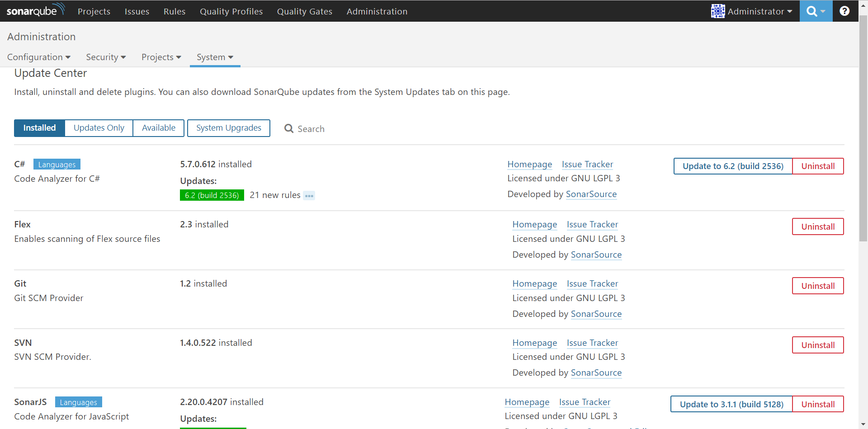Select the Installed filter tab

pos(39,128)
